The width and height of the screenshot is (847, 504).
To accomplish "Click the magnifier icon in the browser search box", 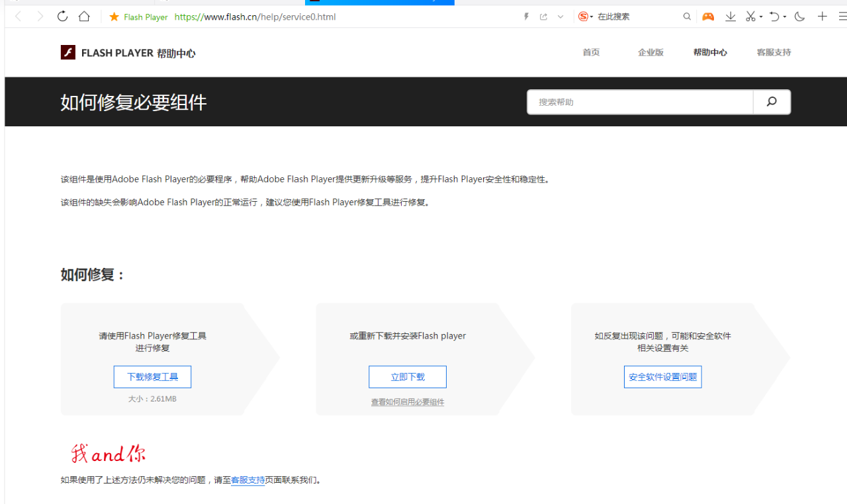I will click(687, 17).
